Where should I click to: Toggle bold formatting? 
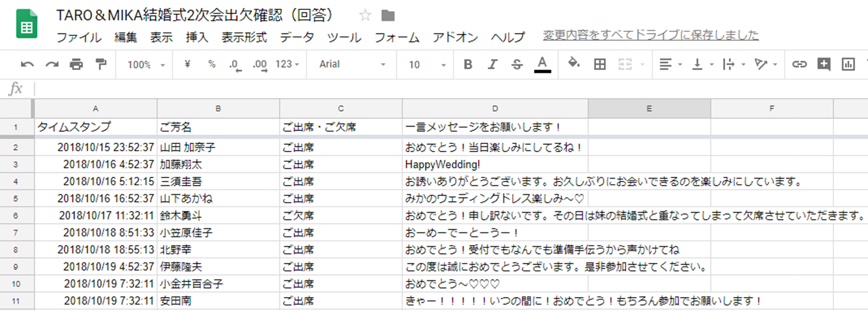click(x=468, y=64)
